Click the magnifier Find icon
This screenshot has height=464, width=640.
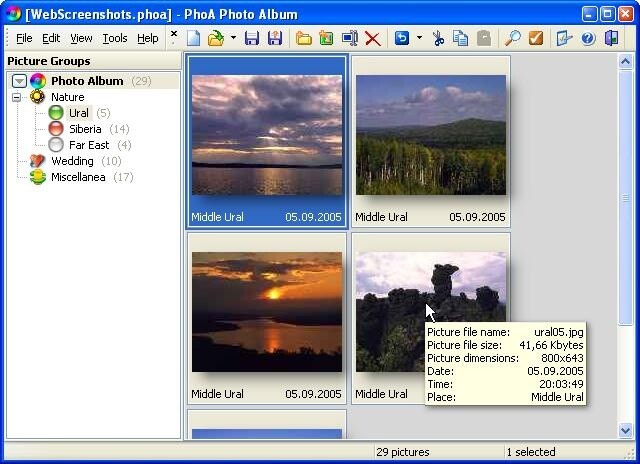(512, 38)
